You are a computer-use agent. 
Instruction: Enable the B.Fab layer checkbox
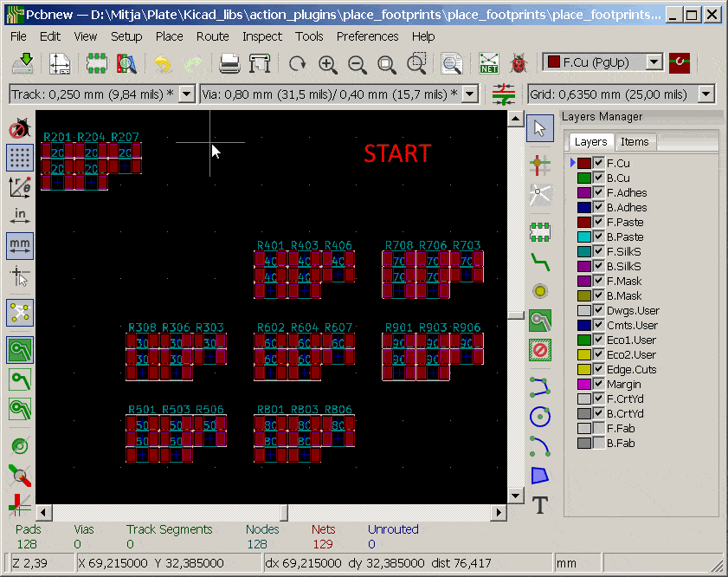(x=598, y=444)
